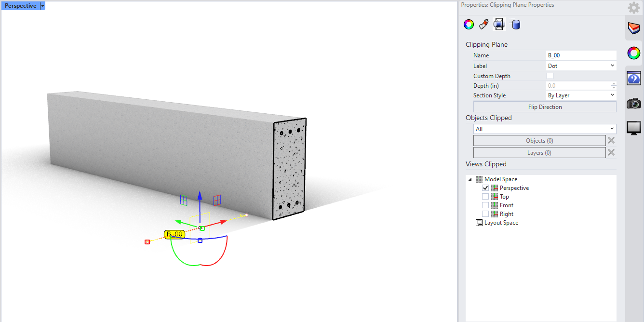Select the Perspective tree row label
The width and height of the screenshot is (644, 322).
pyautogui.click(x=514, y=188)
